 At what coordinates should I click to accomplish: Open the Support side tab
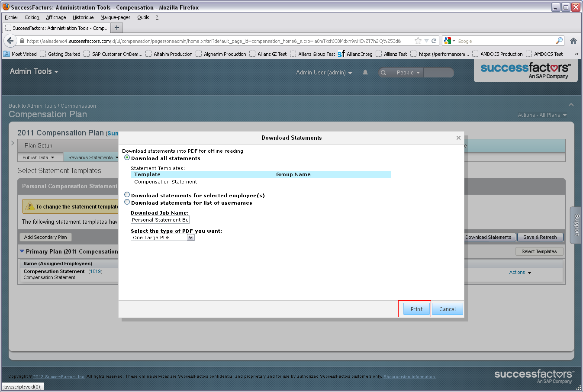tap(577, 225)
